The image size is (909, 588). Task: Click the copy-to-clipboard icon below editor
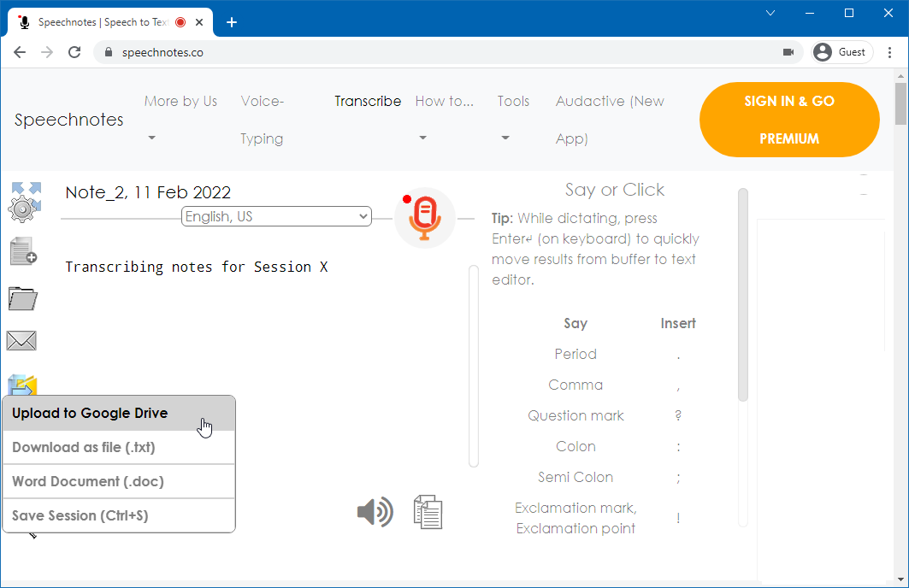pos(428,512)
